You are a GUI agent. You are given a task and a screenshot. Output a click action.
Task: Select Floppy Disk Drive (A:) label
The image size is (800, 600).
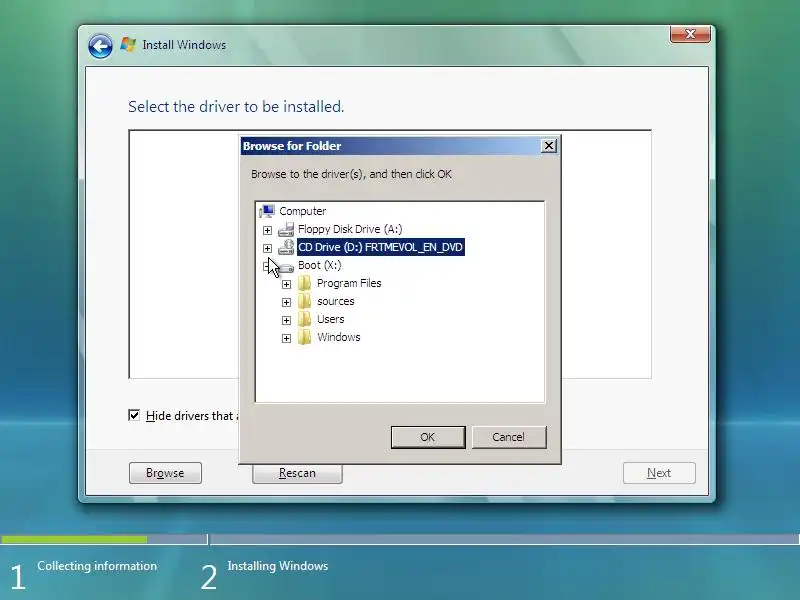pyautogui.click(x=350, y=229)
